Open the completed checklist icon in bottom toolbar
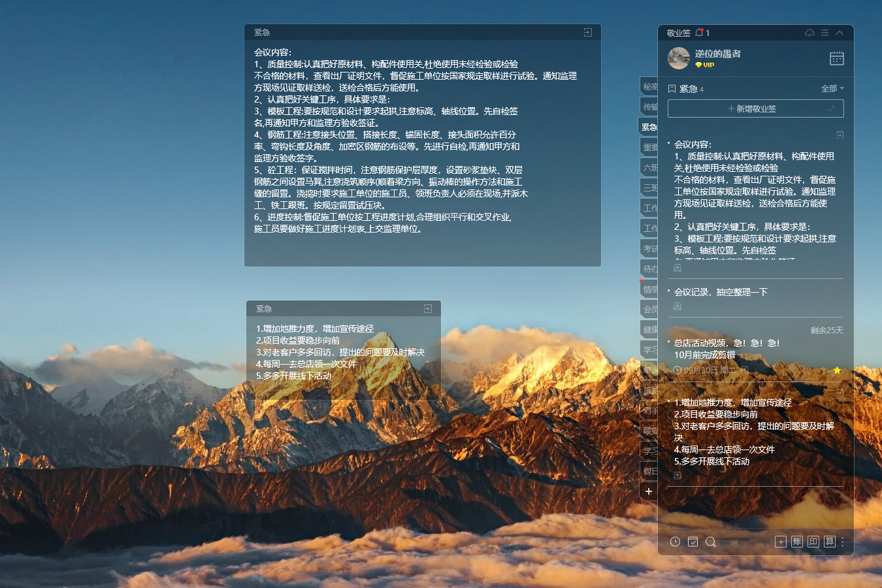 pyautogui.click(x=693, y=542)
